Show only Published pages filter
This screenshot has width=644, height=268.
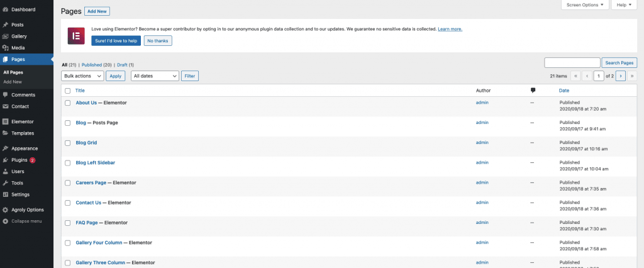pos(96,65)
